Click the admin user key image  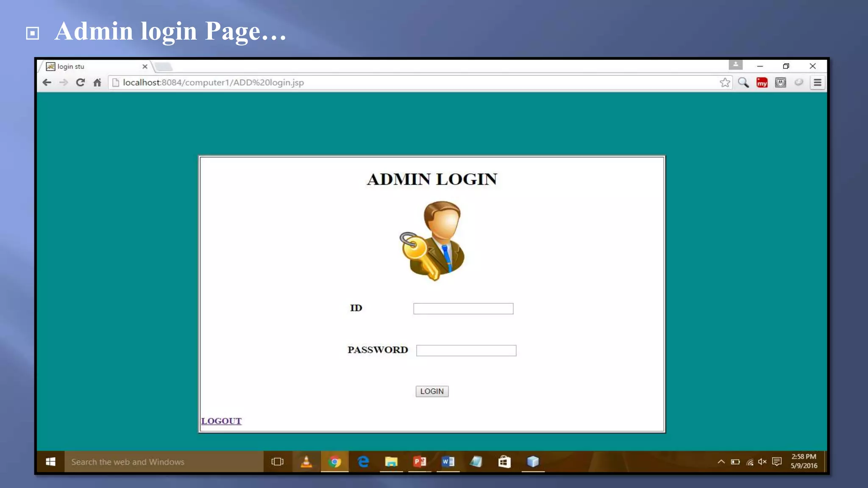[x=432, y=241]
